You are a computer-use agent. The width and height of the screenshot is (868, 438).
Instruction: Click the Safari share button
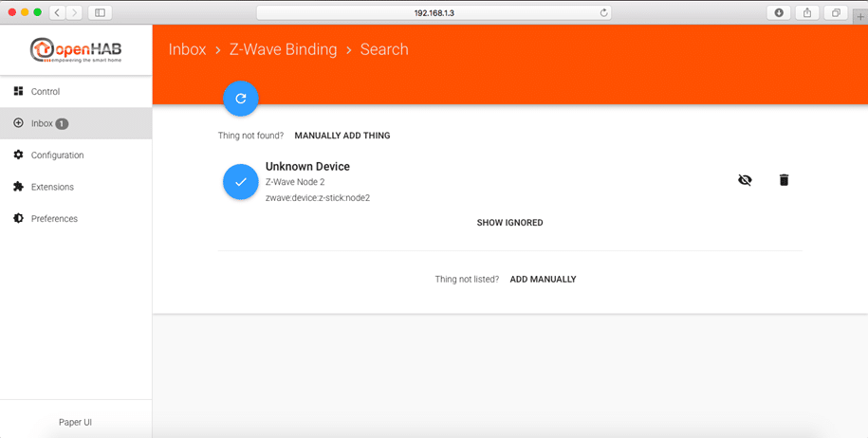tap(807, 12)
